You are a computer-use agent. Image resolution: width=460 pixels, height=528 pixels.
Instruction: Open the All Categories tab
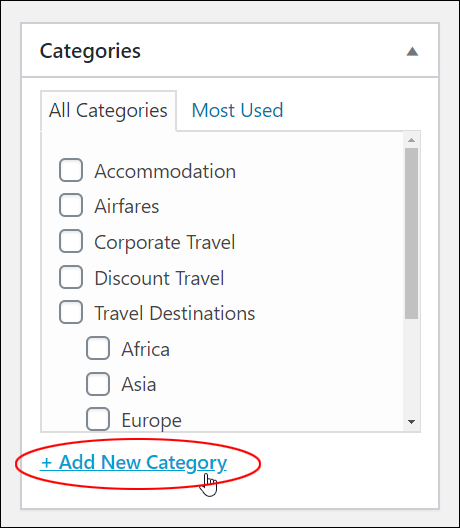[108, 110]
